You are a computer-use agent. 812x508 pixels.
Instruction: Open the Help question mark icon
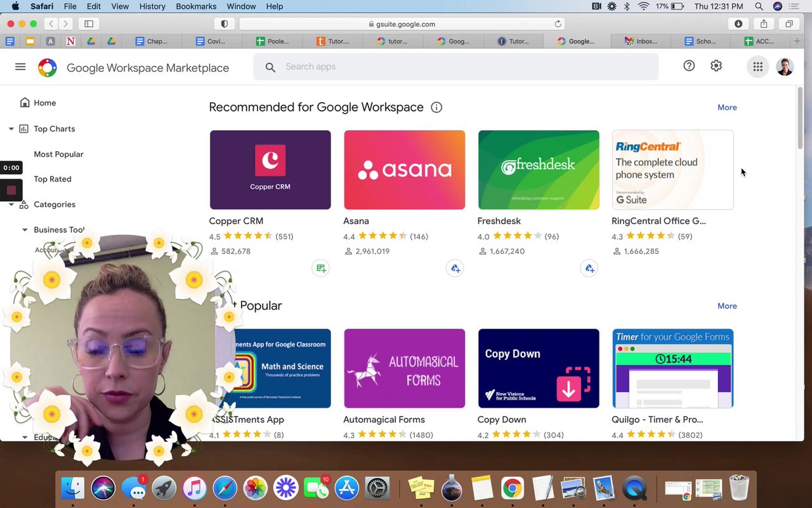pyautogui.click(x=689, y=66)
